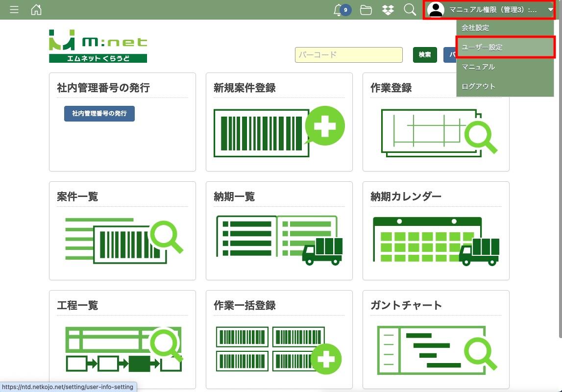Viewport: 562px width, 392px height.
Task: Open 新規案件登録 barcode plus icon
Action: pyautogui.click(x=279, y=132)
